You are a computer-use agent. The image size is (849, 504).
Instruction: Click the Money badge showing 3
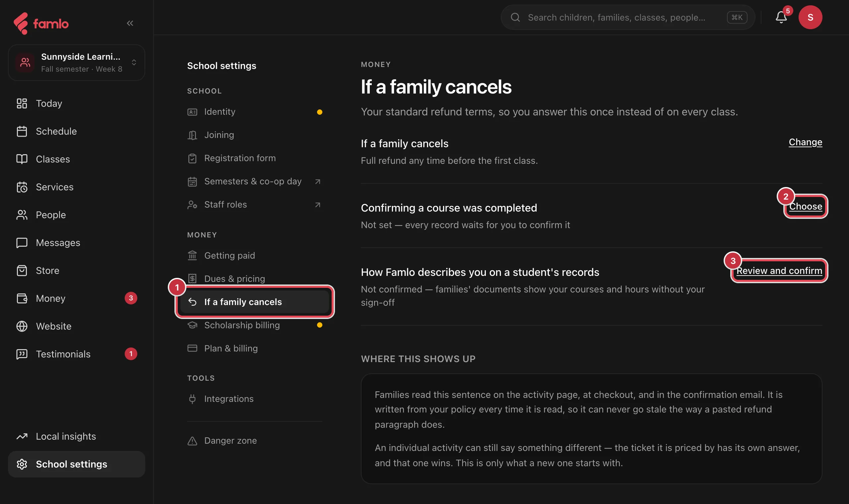131,298
